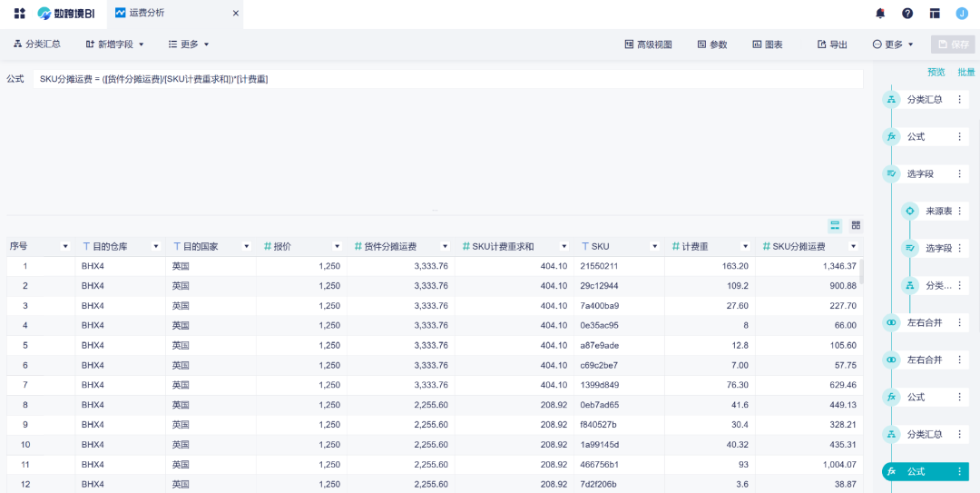Image resolution: width=980 pixels, height=493 pixels.
Task: Click the nested 分类… step icon
Action: tap(910, 285)
